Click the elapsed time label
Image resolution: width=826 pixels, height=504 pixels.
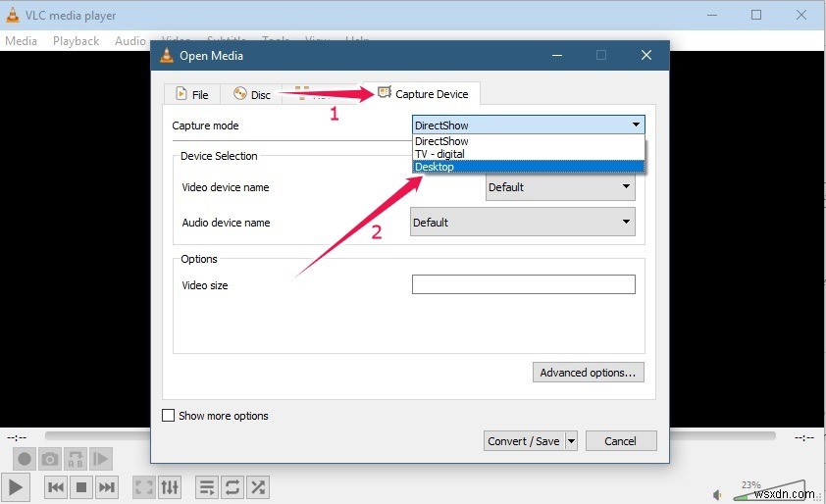[17, 437]
